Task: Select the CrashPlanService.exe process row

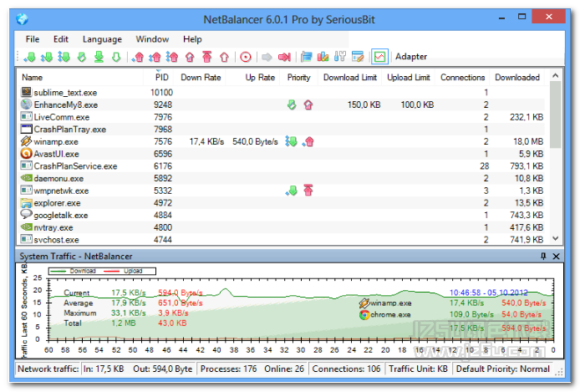Action: point(282,166)
